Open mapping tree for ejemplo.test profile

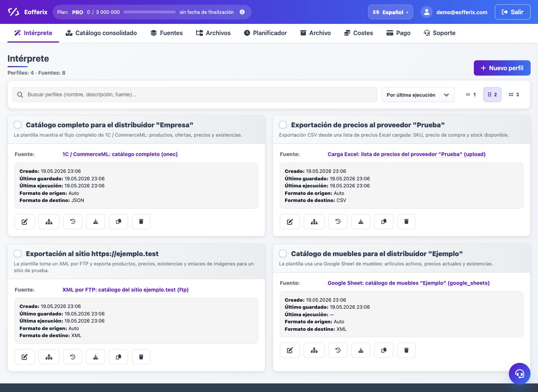tap(49, 357)
